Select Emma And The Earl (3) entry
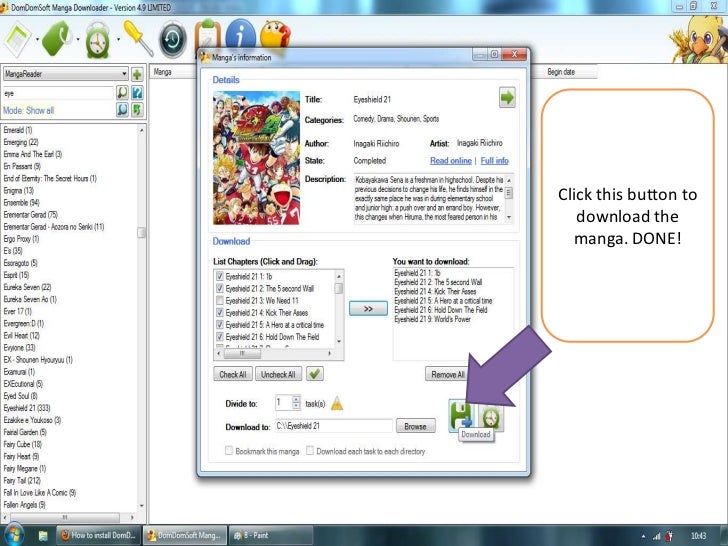This screenshot has width=728, height=546. 32,154
